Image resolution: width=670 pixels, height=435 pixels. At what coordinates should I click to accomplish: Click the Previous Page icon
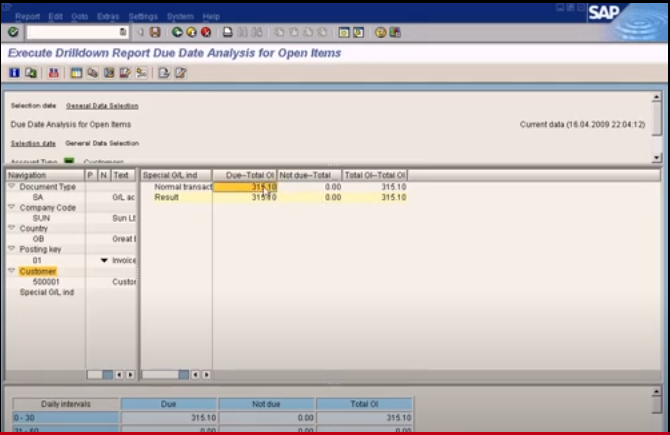tap(294, 32)
